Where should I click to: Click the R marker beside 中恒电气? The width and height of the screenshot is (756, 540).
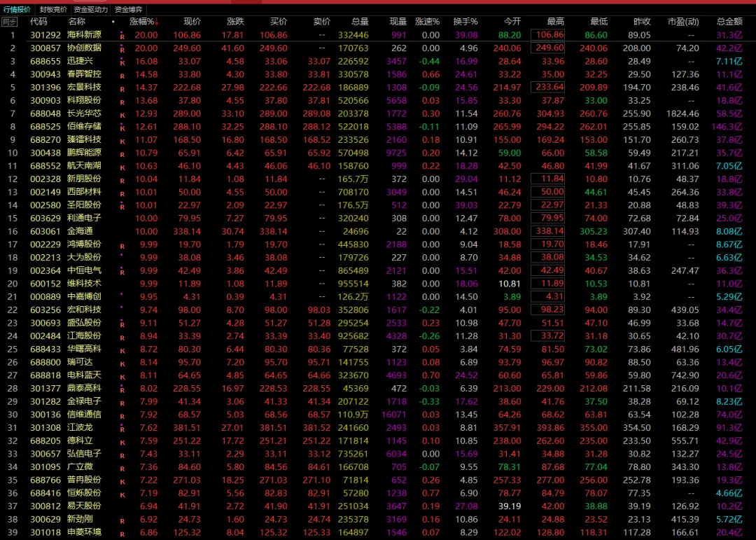tap(122, 272)
